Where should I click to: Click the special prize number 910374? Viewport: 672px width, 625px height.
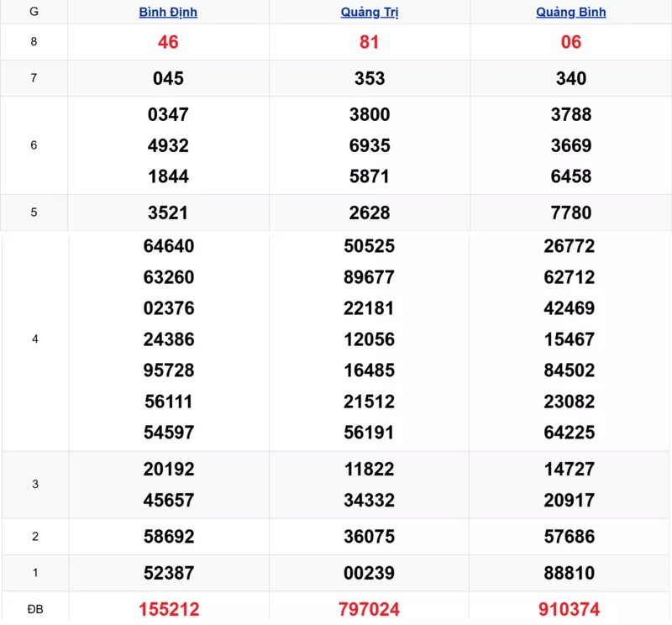(571, 609)
